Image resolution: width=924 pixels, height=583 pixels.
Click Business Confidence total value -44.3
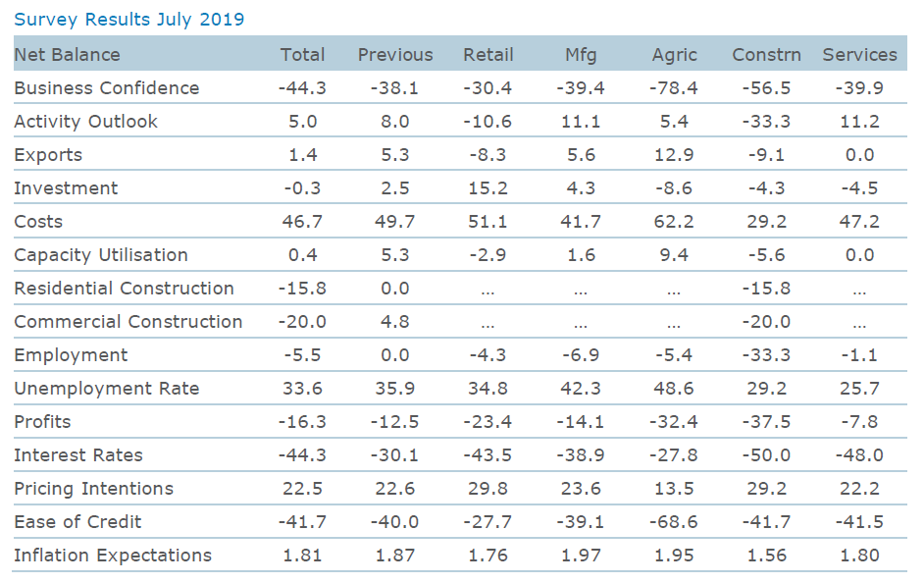(302, 88)
